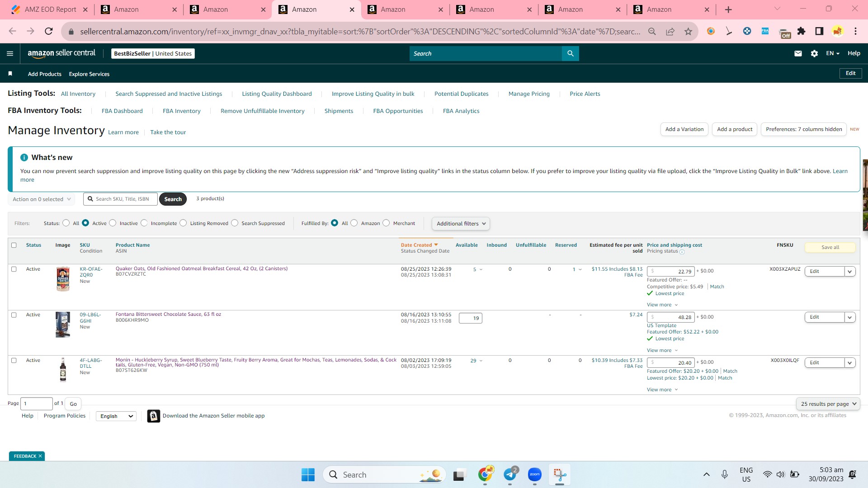Image resolution: width=868 pixels, height=488 pixels.
Task: Open Edit dropdown arrow for Fontana sauce
Action: 850,317
